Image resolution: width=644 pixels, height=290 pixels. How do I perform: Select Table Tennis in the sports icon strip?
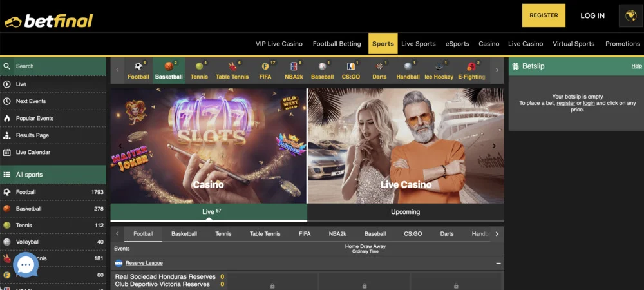click(x=232, y=71)
